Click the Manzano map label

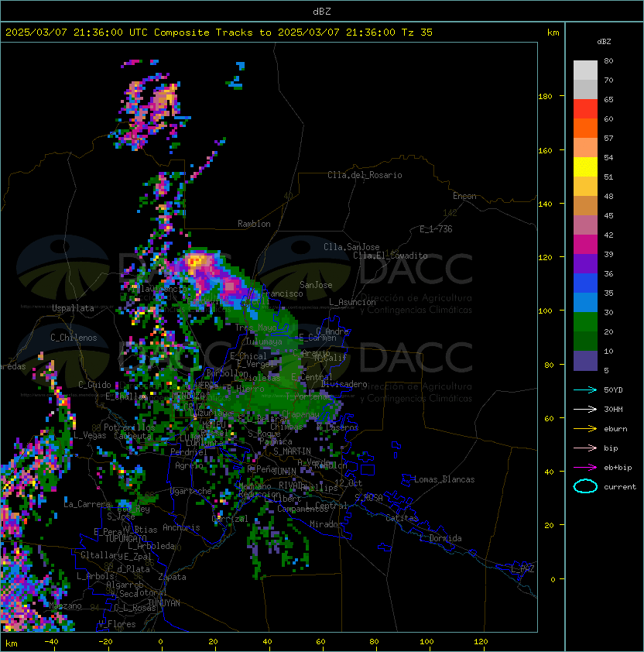click(x=65, y=606)
